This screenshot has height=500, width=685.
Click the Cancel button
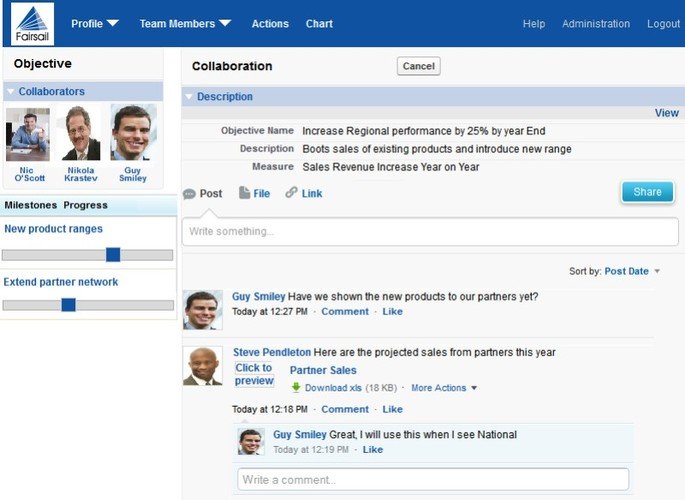[419, 66]
